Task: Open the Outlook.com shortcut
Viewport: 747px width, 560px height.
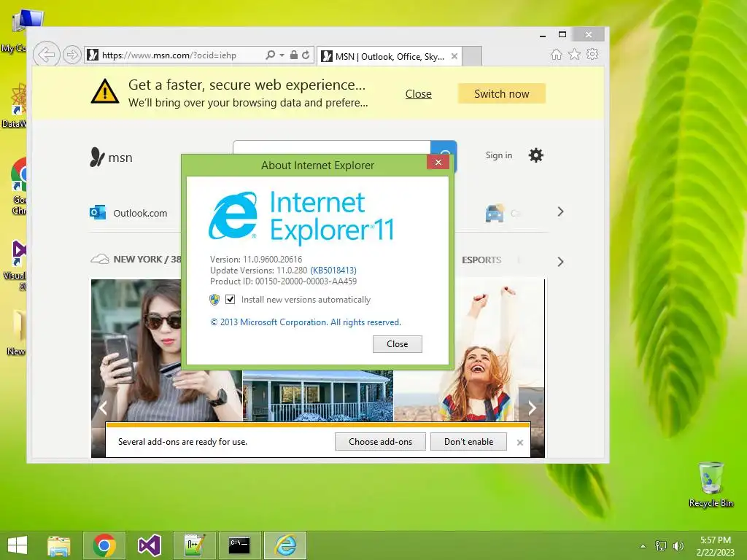Action: pyautogui.click(x=128, y=213)
